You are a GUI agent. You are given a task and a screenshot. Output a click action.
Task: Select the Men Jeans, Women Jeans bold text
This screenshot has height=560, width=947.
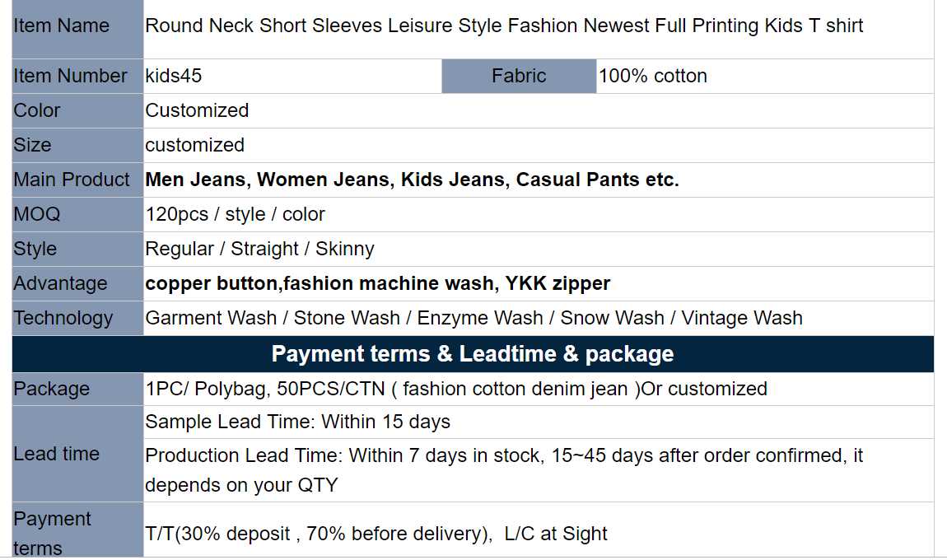pos(412,180)
